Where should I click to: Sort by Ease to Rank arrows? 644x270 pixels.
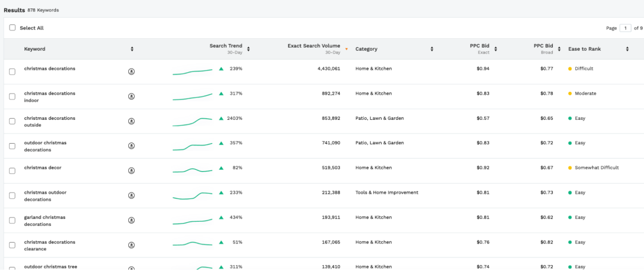click(x=627, y=49)
